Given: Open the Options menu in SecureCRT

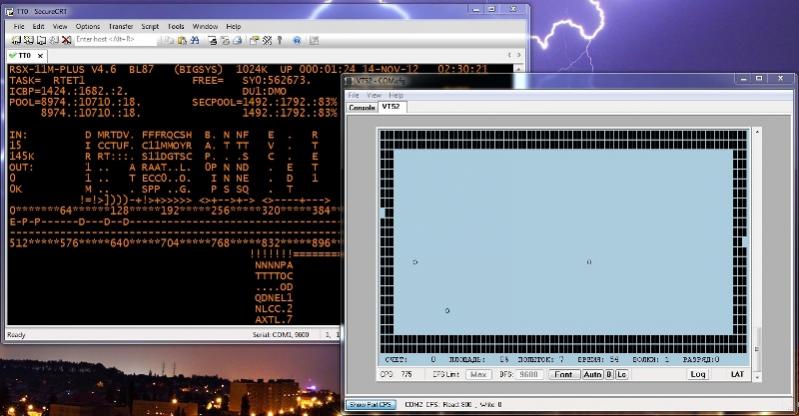Looking at the screenshot, I should click(88, 26).
